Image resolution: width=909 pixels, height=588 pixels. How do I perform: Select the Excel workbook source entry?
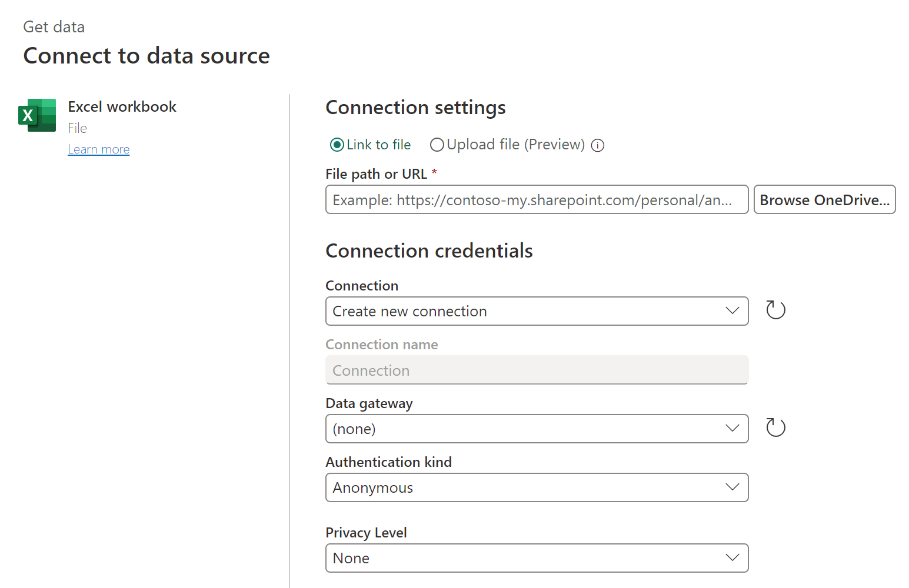(122, 106)
